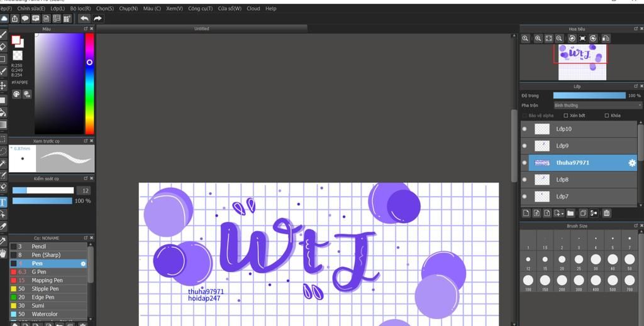This screenshot has height=326, width=644.
Task: Click the Redo arrow in top toolbar
Action: point(97,18)
